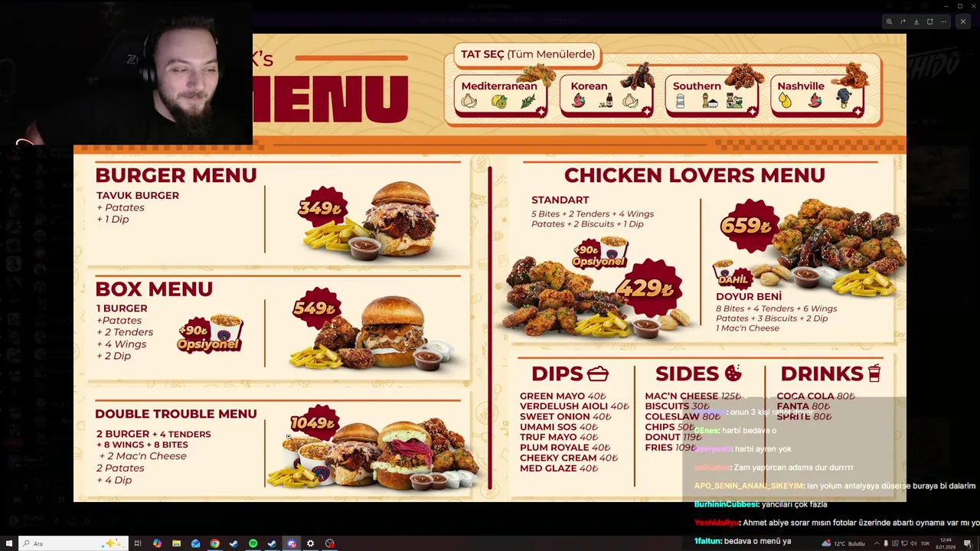
Task: Click 'COCA COLA 80₺' in drinks
Action: (x=815, y=396)
